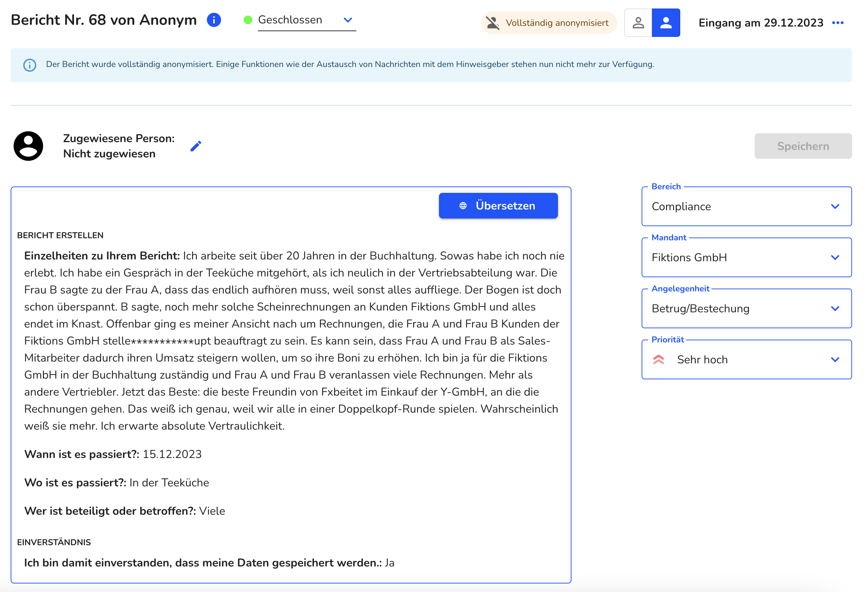Open the three-dots more options menu
This screenshot has height=592, width=868.
[838, 23]
